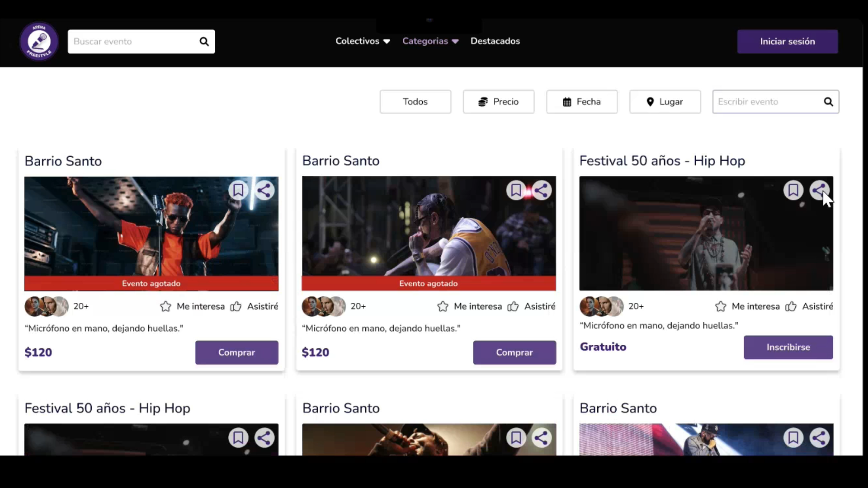The width and height of the screenshot is (868, 488).
Task: Bookmark the bottom-right Barrio Santo event
Action: [x=793, y=437]
